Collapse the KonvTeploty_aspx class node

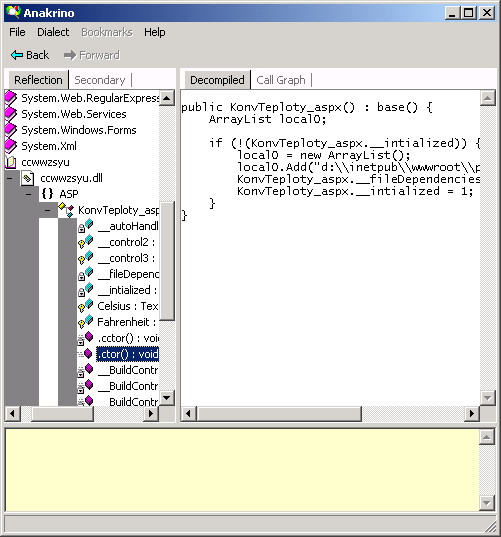click(48, 210)
